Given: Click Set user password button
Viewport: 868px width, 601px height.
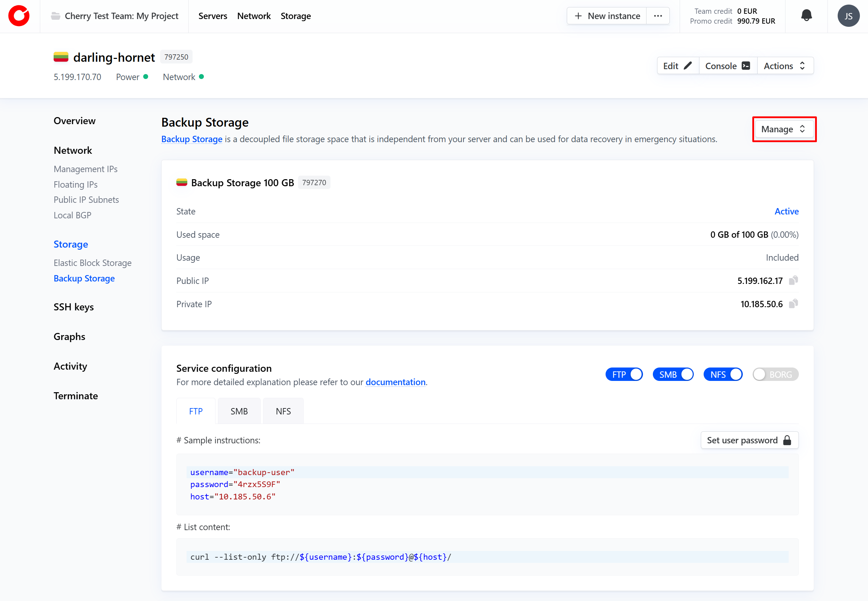Looking at the screenshot, I should (x=749, y=440).
